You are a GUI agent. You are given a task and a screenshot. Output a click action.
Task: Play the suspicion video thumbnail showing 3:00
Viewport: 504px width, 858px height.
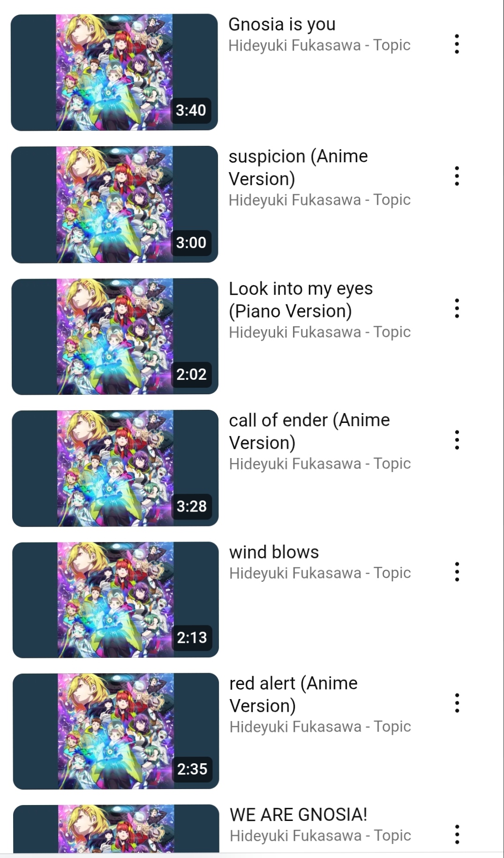(x=114, y=204)
